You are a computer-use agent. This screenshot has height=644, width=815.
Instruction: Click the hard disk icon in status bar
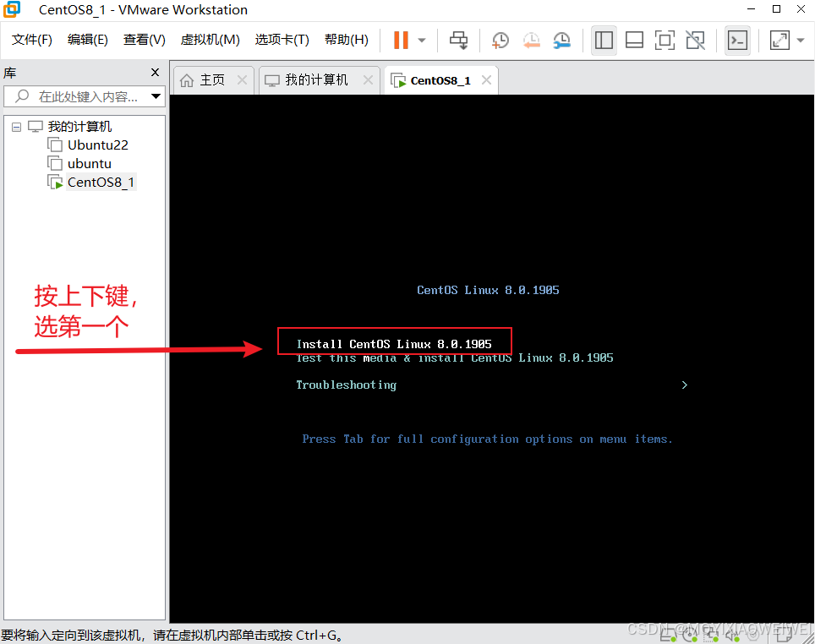(667, 636)
